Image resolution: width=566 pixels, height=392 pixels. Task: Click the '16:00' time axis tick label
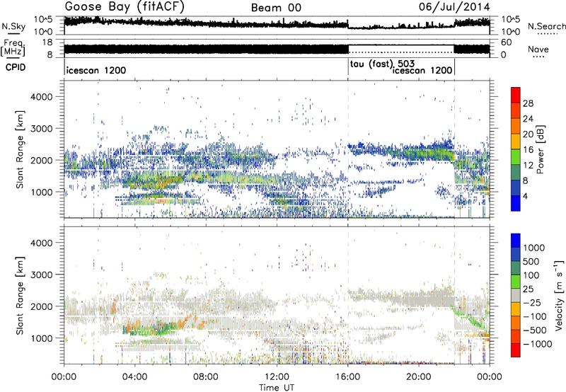tap(347, 376)
